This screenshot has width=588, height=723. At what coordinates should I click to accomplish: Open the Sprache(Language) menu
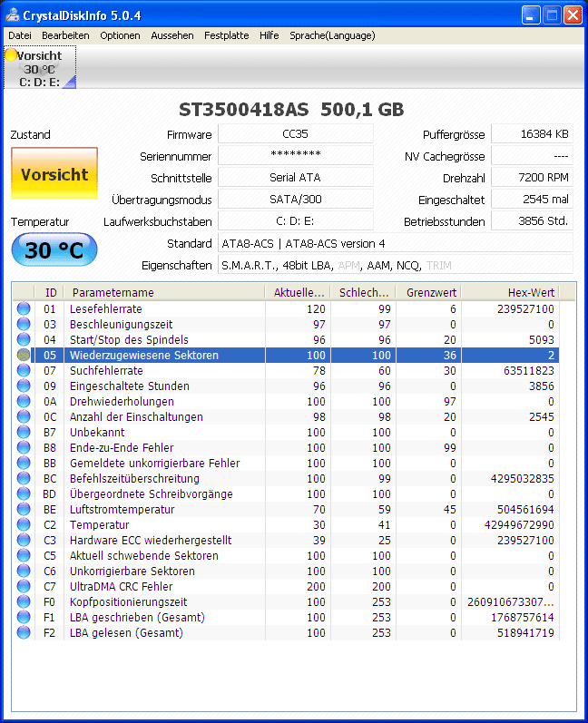pos(332,35)
